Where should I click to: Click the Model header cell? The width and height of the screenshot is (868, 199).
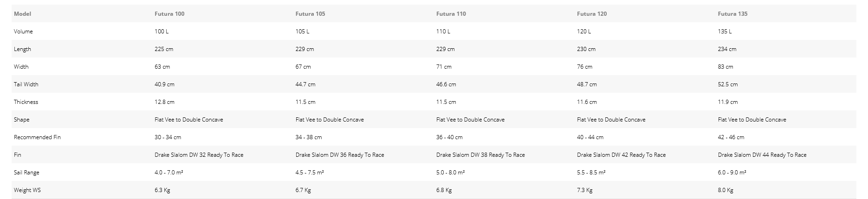coord(22,14)
